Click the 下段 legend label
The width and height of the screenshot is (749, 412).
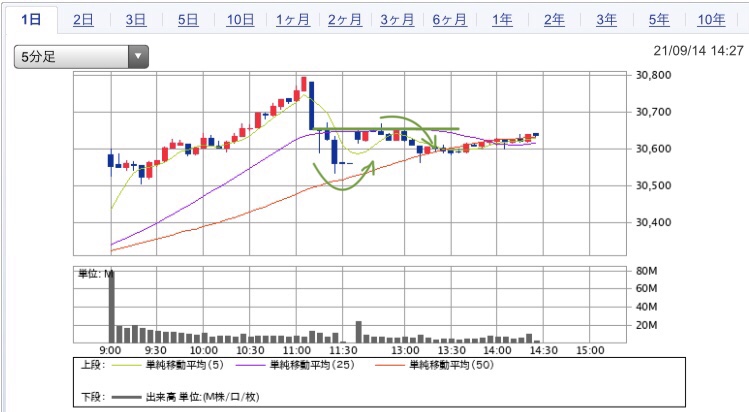coord(93,397)
